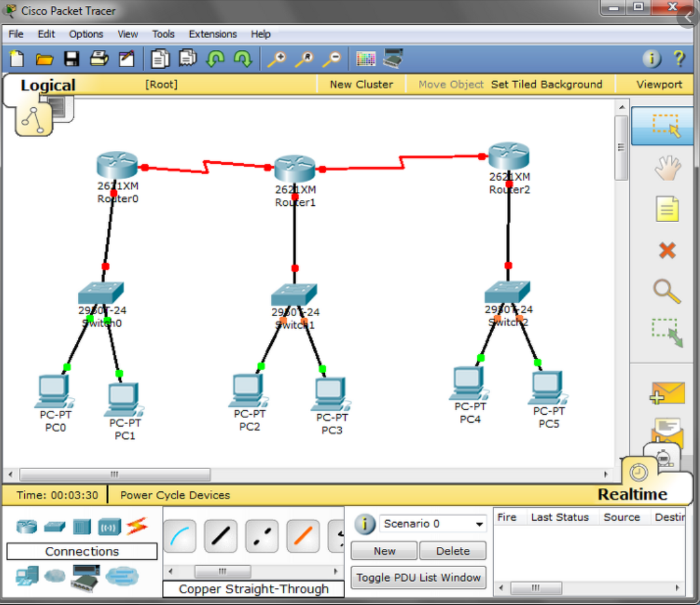700x605 pixels.
Task: Click the New Cluster button
Action: [361, 84]
